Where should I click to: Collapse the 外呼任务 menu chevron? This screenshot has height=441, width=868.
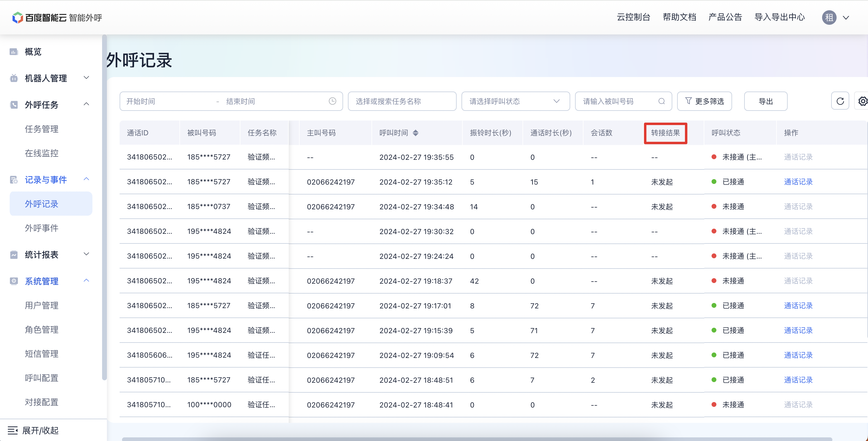tap(86, 104)
